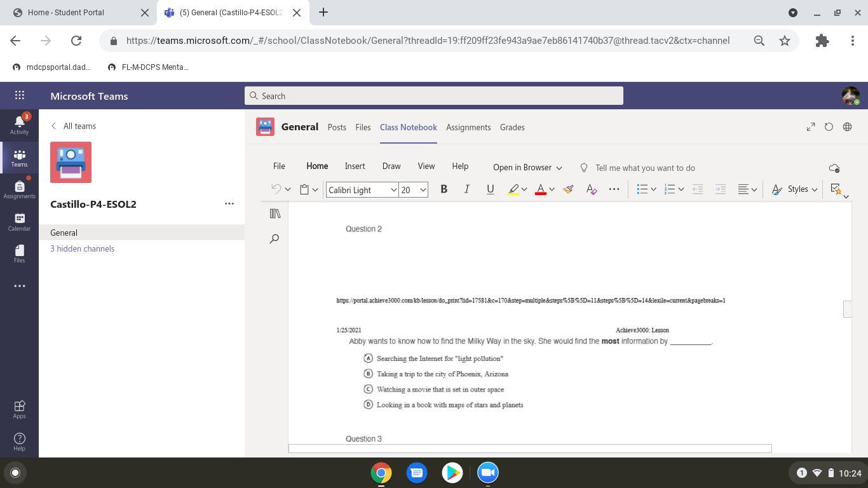This screenshot has width=868, height=488.
Task: Select answer bubble D, book with maps
Action: [x=368, y=404]
